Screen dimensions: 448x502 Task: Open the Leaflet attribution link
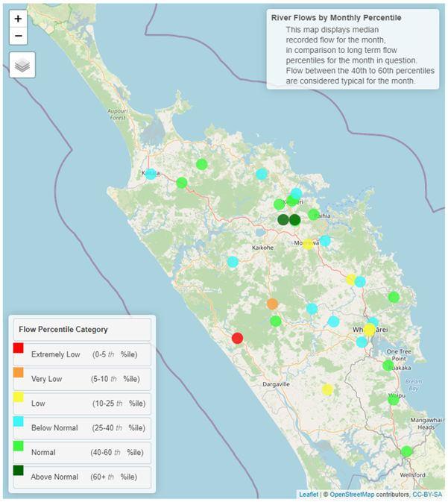[309, 495]
